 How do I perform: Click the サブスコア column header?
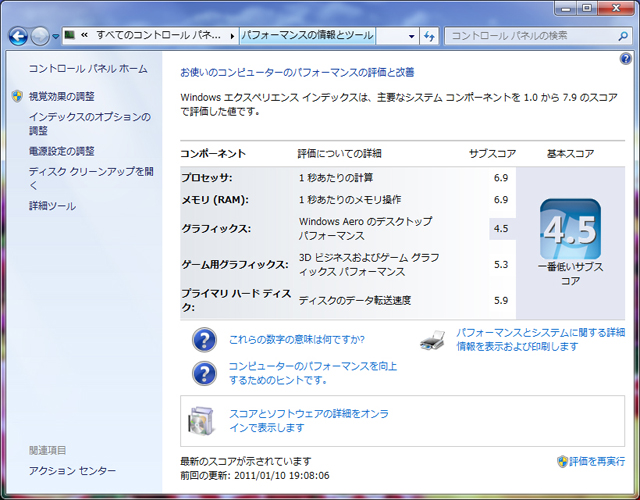click(492, 154)
